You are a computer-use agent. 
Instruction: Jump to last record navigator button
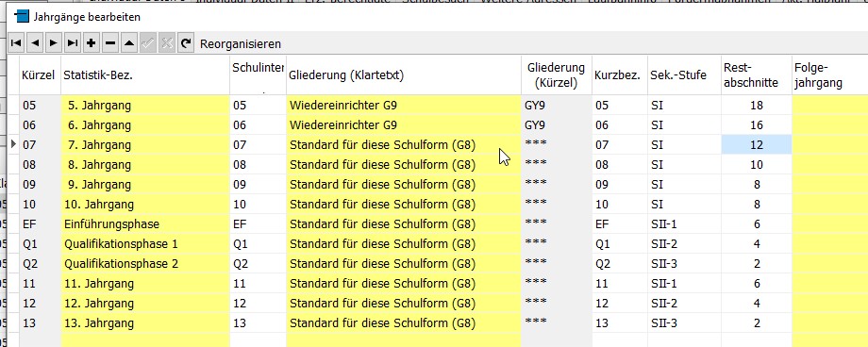[x=73, y=43]
